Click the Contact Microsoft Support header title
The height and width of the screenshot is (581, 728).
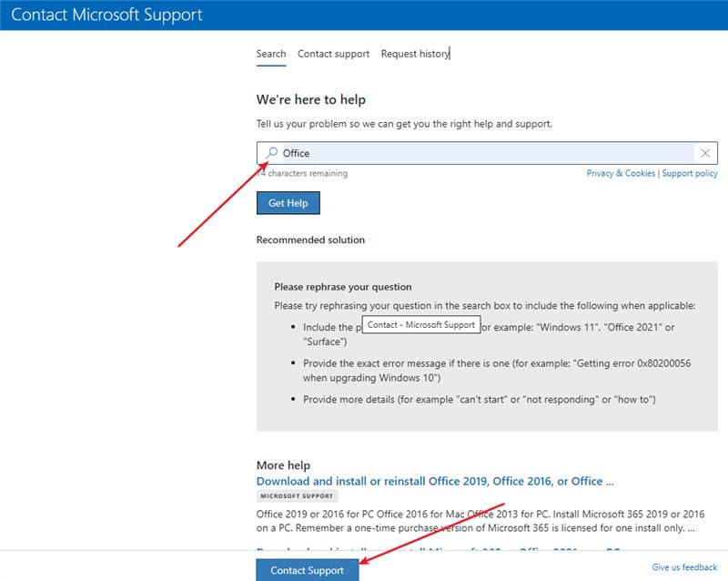coord(106,15)
